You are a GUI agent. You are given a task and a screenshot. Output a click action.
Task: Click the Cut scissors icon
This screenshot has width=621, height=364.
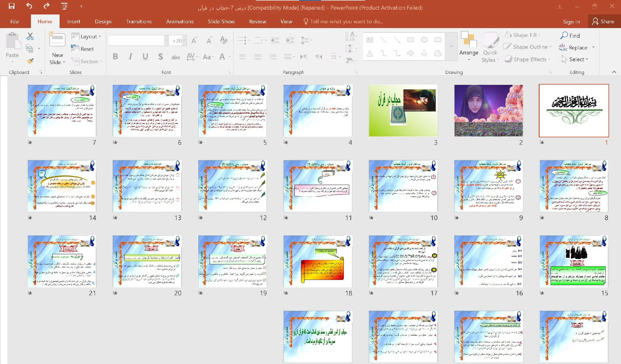click(30, 36)
